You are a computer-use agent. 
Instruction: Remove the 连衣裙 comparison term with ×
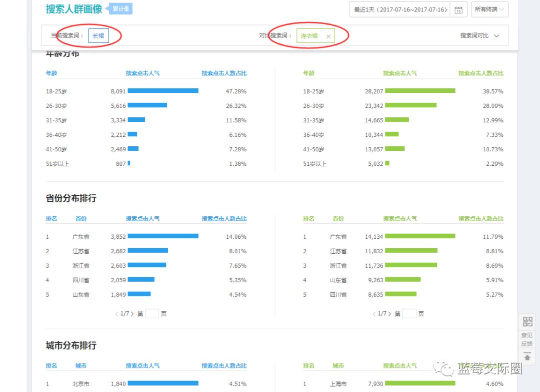[x=328, y=36]
